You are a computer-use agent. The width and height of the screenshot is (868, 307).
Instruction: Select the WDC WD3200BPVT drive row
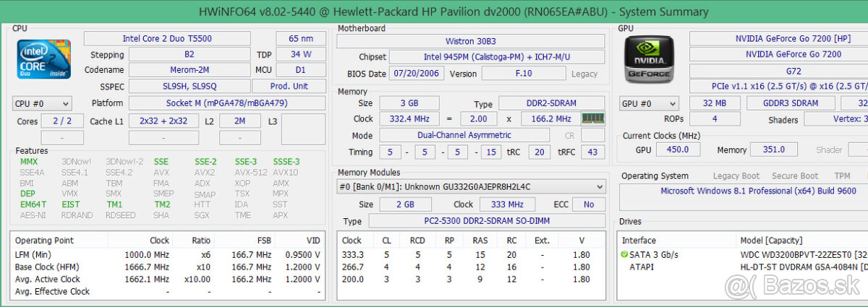coord(744,255)
